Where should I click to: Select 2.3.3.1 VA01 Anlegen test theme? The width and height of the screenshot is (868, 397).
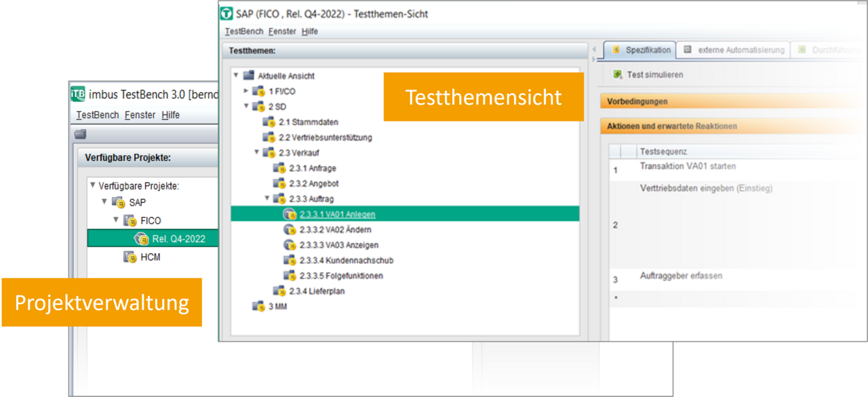[x=405, y=214]
